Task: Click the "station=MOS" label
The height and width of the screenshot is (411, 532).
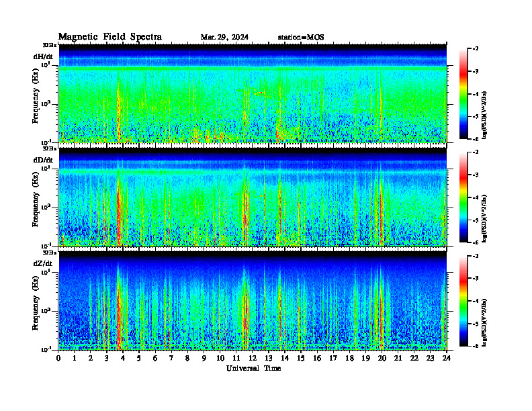Action: [x=301, y=37]
